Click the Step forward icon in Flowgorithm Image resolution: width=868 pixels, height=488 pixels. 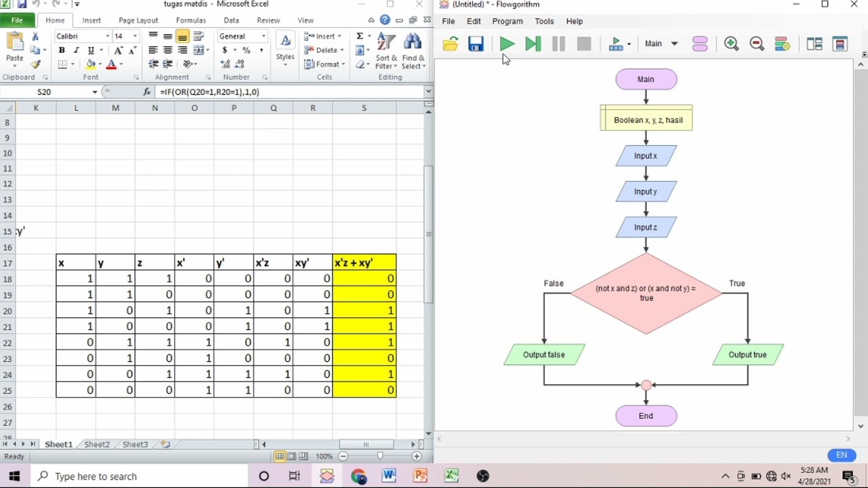(533, 44)
